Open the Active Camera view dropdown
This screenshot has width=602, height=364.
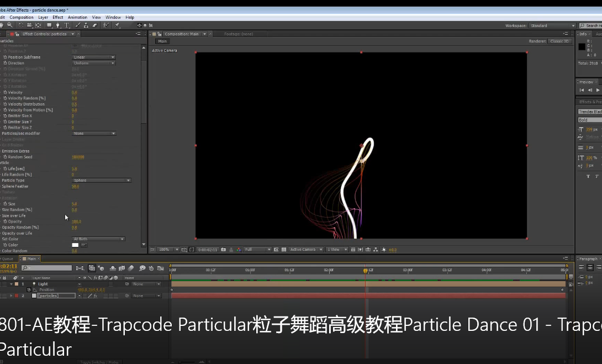[x=306, y=250]
